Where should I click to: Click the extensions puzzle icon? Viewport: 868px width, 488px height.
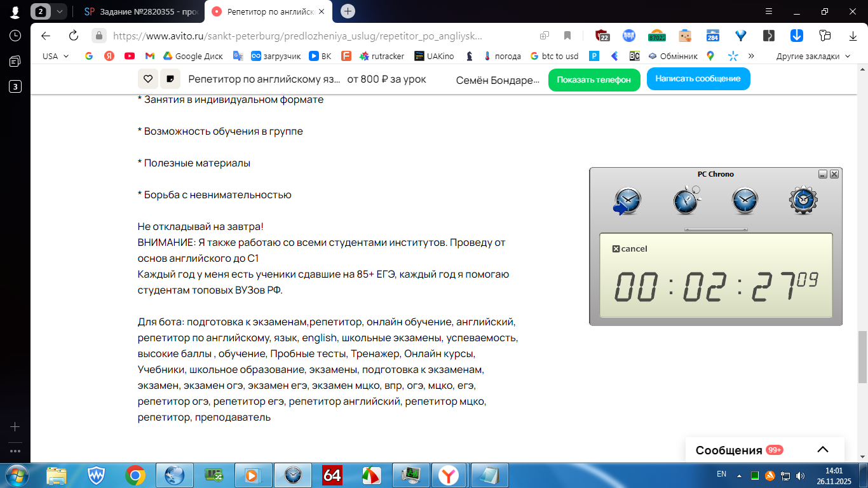pos(825,36)
